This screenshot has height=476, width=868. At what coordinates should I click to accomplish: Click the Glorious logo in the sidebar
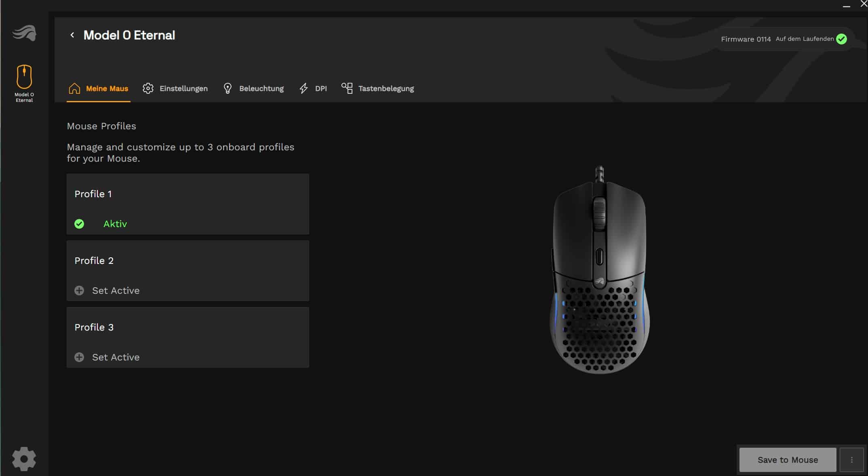pyautogui.click(x=24, y=33)
